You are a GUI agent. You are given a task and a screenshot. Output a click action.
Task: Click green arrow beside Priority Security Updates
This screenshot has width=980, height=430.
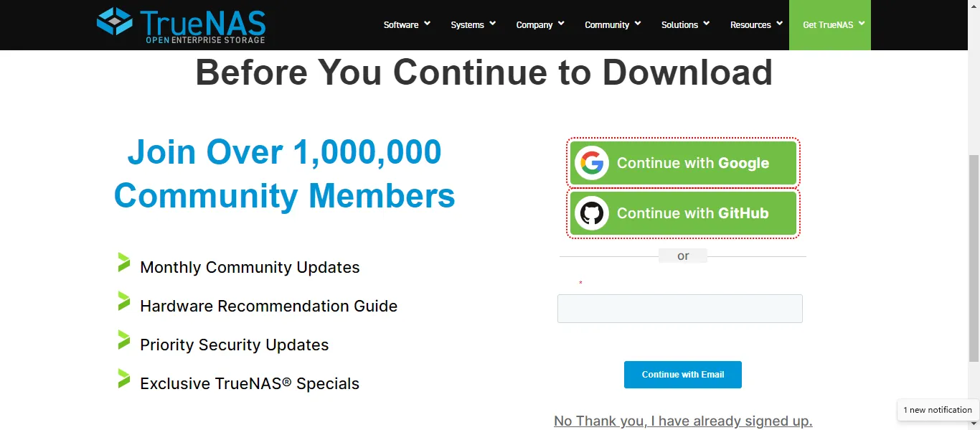124,340
